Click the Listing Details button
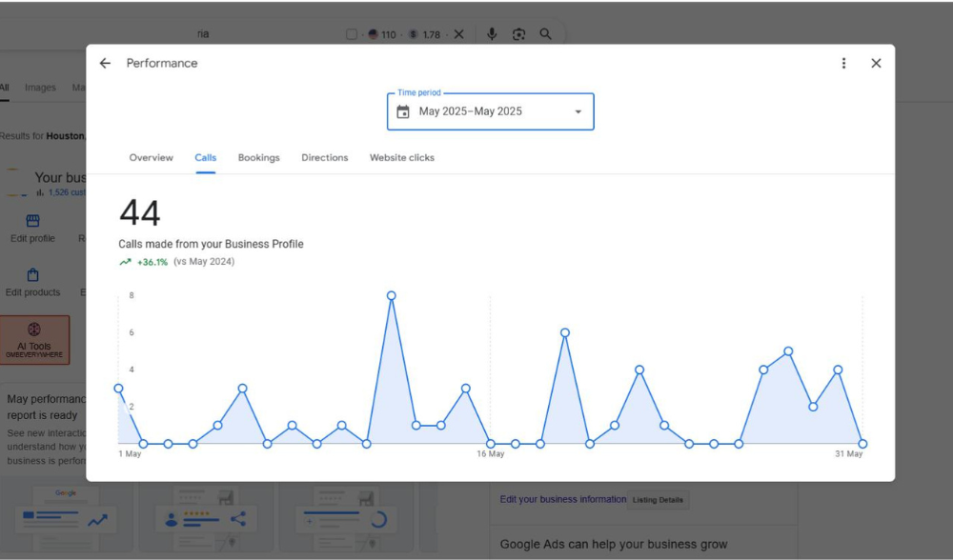This screenshot has width=953, height=560. pos(658,500)
